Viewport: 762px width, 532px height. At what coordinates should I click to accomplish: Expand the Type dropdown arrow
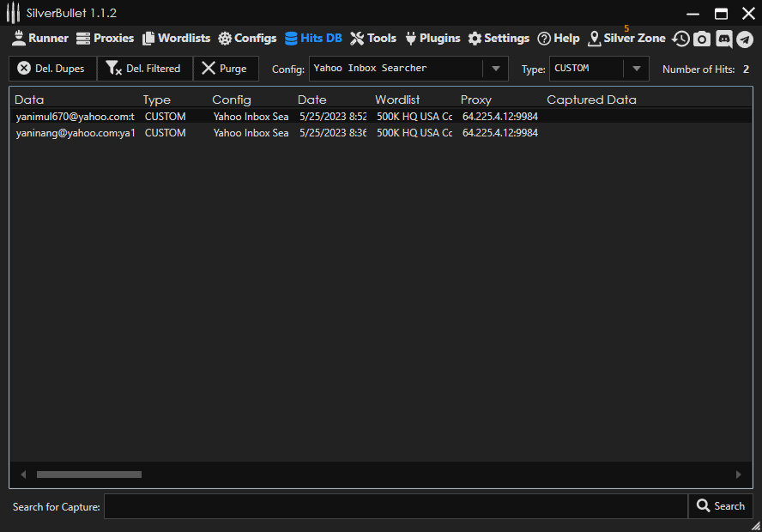[636, 69]
